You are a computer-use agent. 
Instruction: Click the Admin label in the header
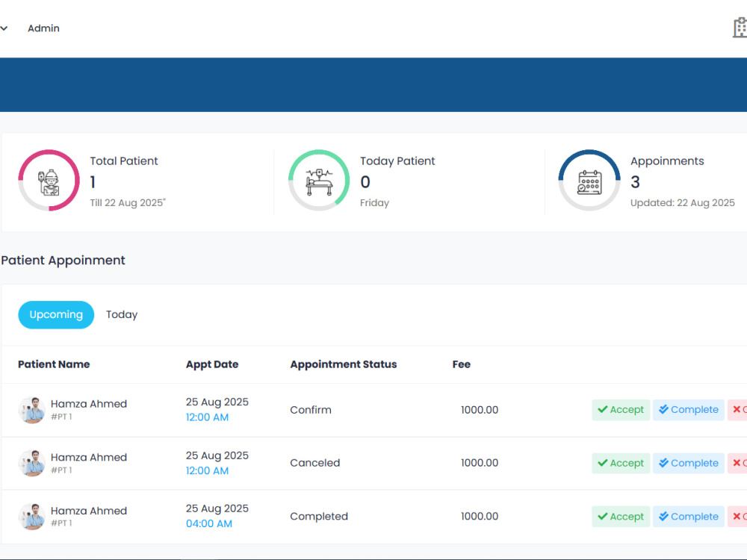point(43,28)
